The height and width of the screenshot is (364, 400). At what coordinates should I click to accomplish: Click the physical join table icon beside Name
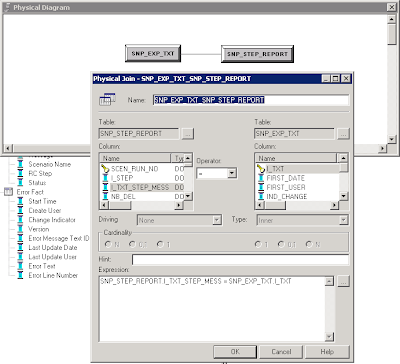click(107, 99)
